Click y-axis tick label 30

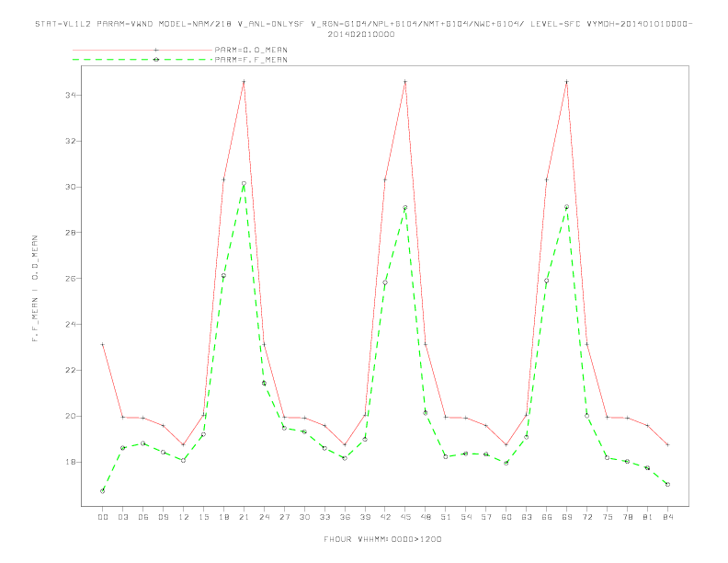coord(71,187)
